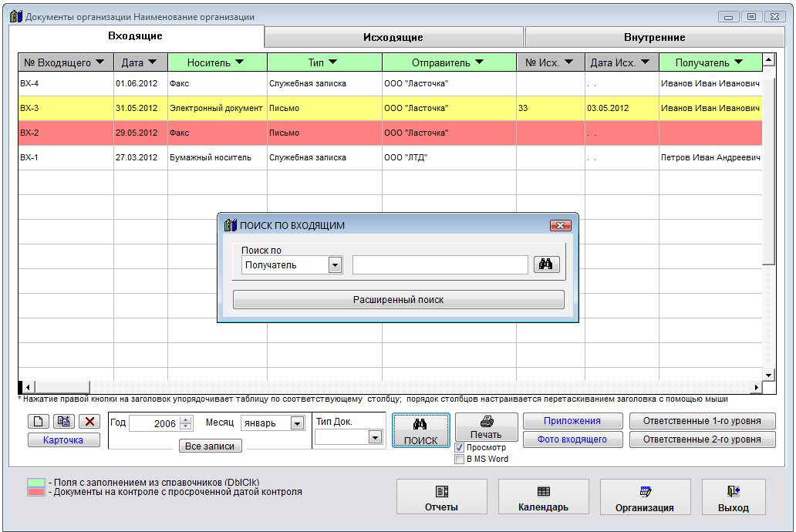Screen dimensions: 796x532
Task: Click the Отправитель column header
Action: pos(449,62)
